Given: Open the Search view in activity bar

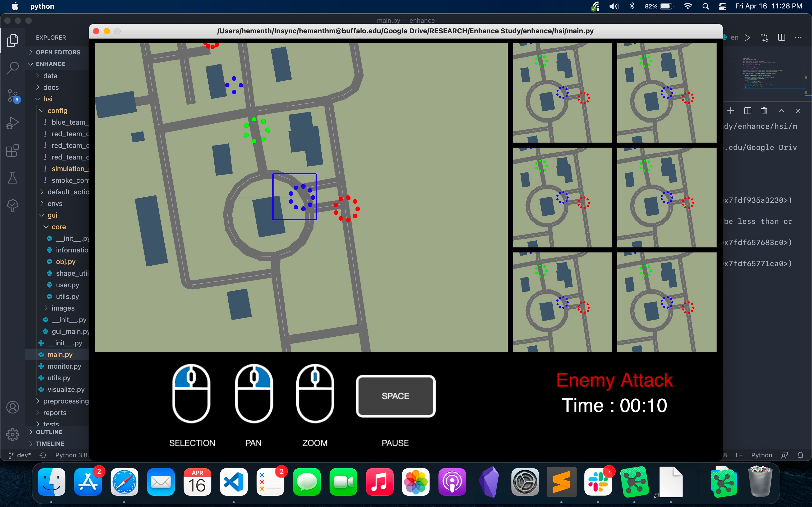Looking at the screenshot, I should point(13,68).
